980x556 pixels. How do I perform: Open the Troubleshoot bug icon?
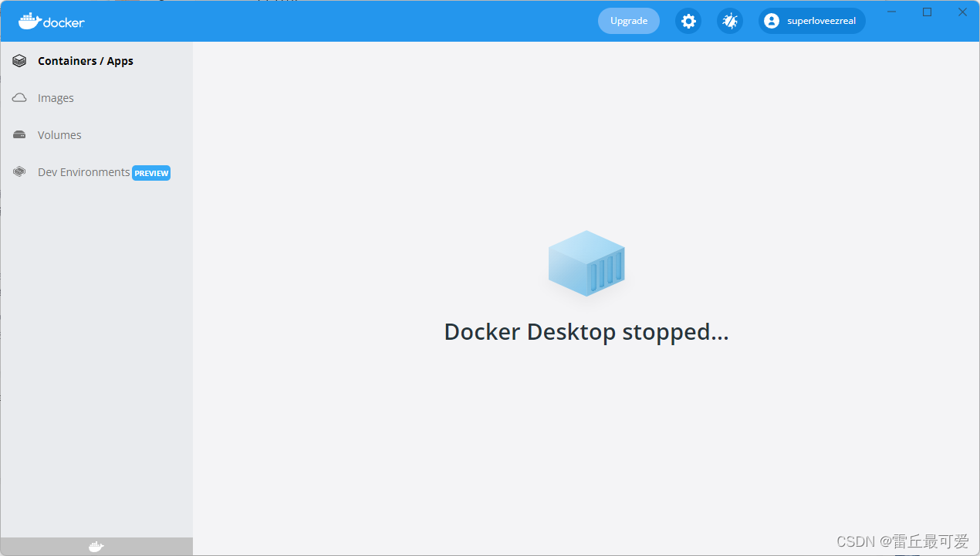[729, 21]
